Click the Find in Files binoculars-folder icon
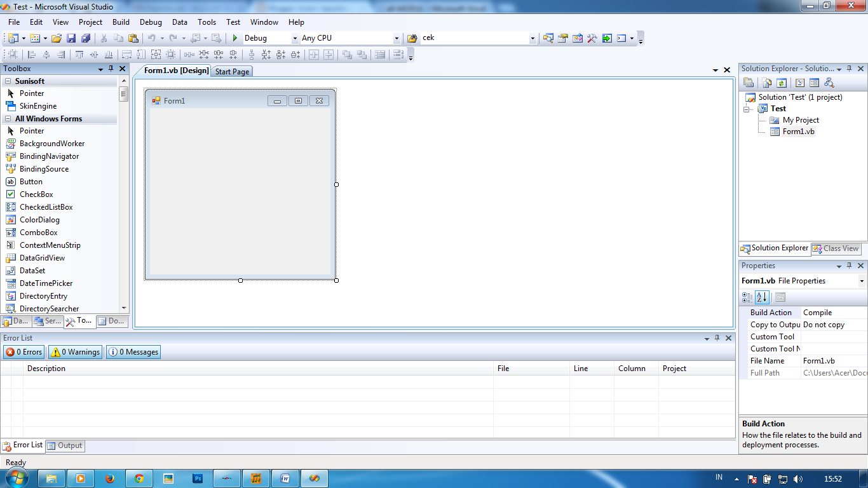The height and width of the screenshot is (488, 868). coord(412,38)
